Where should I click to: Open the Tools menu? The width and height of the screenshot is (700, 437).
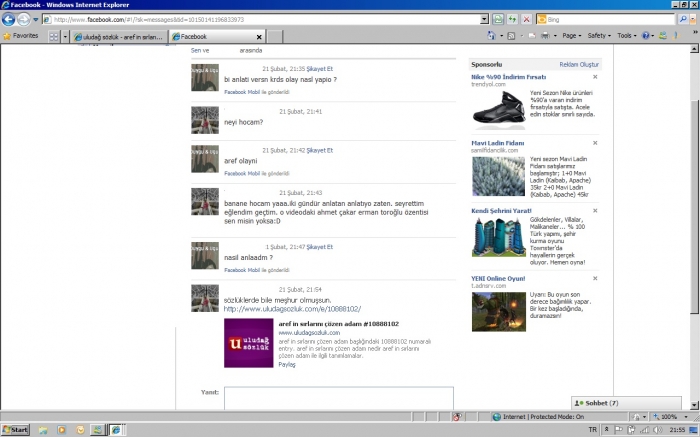(x=627, y=36)
